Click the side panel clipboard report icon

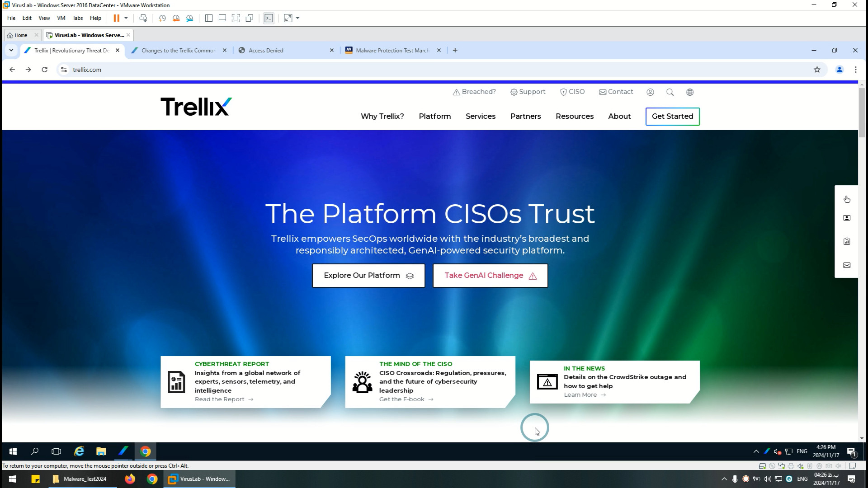tap(847, 241)
